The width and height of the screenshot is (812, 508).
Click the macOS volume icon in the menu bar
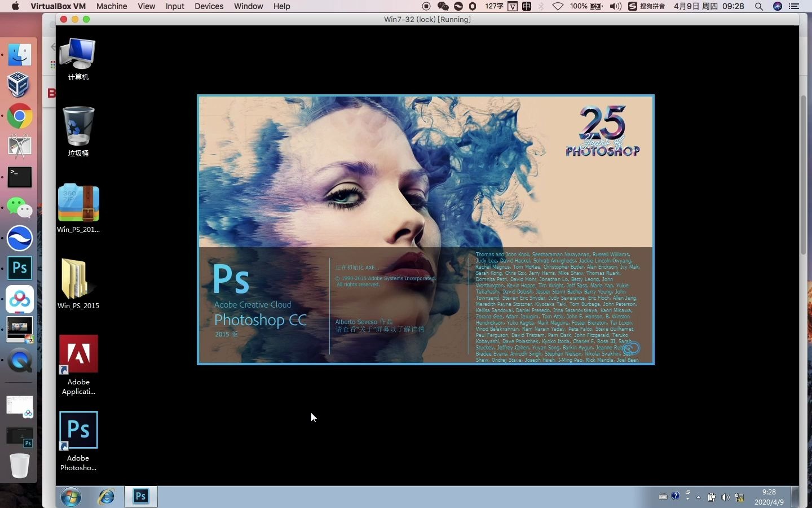coord(616,6)
